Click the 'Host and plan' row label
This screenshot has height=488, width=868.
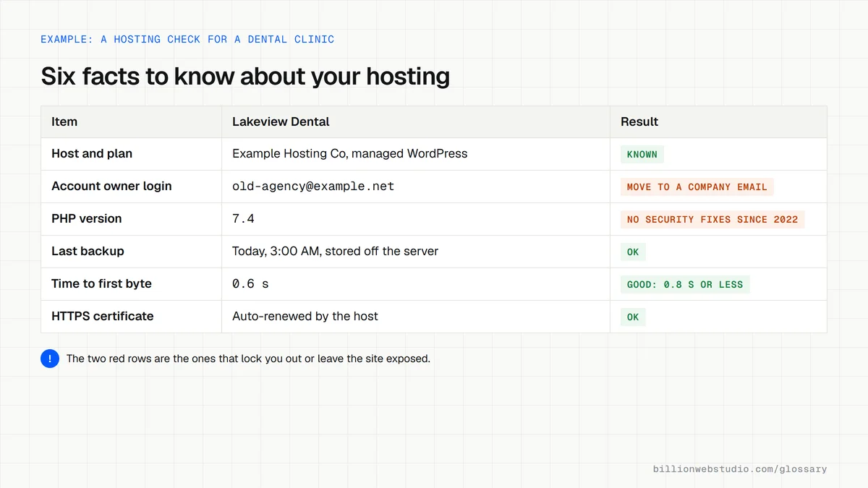tap(92, 153)
